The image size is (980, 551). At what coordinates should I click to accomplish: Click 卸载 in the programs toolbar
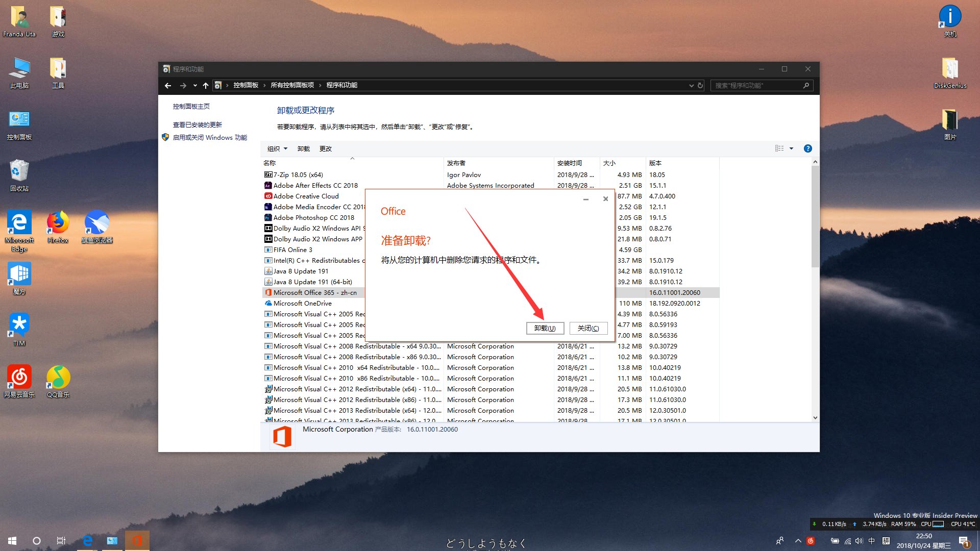pos(304,149)
